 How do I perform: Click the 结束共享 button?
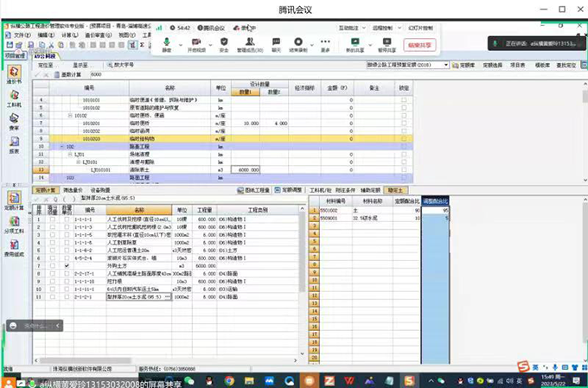coord(419,45)
